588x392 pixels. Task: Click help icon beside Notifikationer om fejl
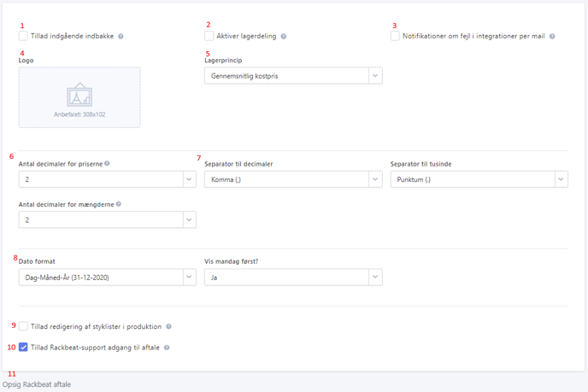(552, 37)
